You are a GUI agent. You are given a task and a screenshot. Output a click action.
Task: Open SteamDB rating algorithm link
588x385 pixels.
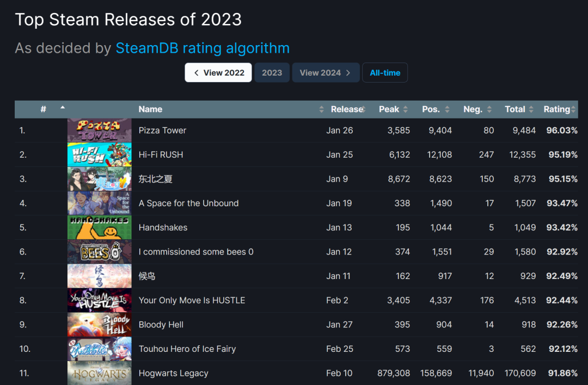tap(203, 48)
